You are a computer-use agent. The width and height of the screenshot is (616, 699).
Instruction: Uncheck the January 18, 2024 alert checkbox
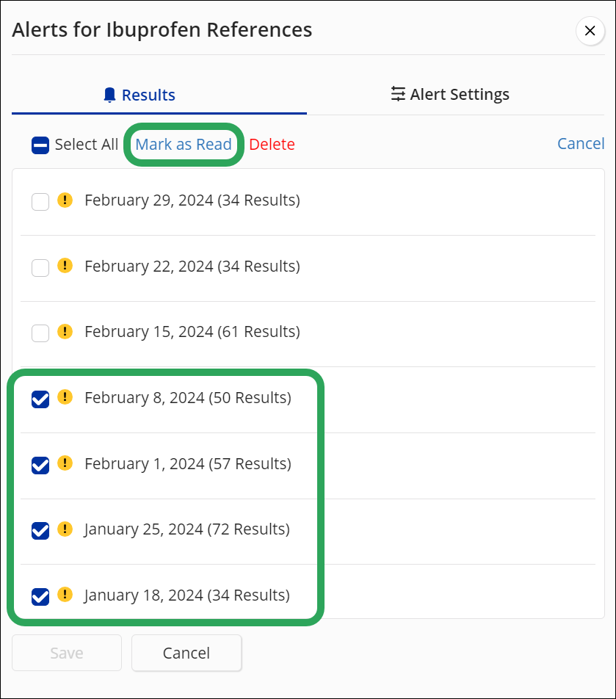tap(40, 597)
